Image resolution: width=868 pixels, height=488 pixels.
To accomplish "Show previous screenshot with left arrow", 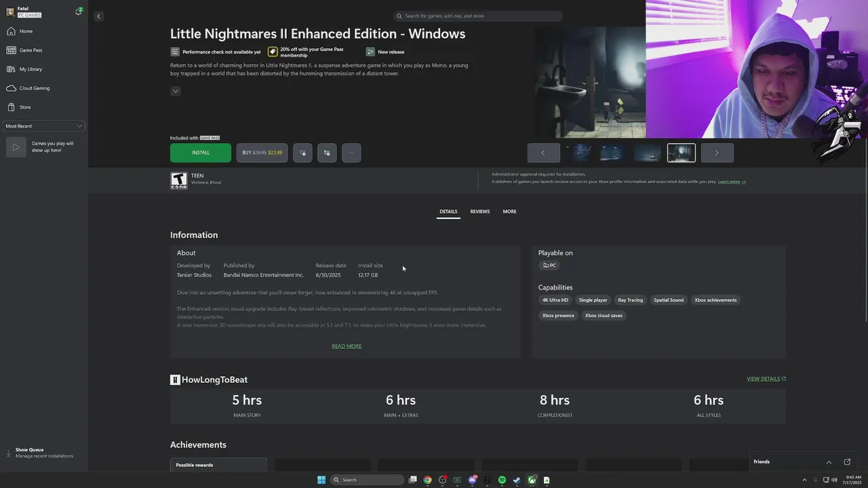I will [544, 152].
